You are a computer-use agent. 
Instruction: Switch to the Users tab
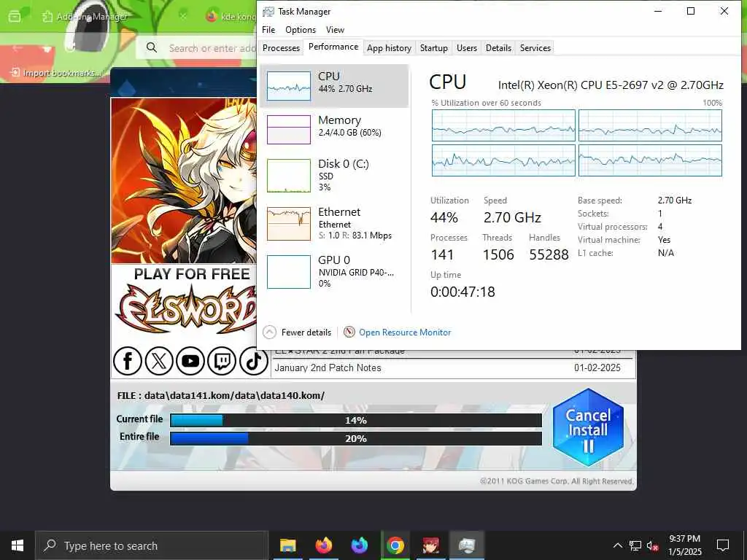(x=466, y=47)
